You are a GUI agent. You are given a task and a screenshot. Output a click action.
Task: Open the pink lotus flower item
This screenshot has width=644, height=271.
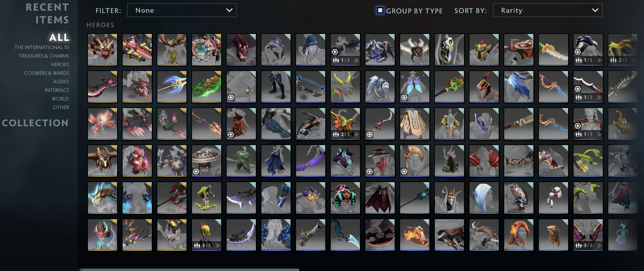[x=102, y=124]
